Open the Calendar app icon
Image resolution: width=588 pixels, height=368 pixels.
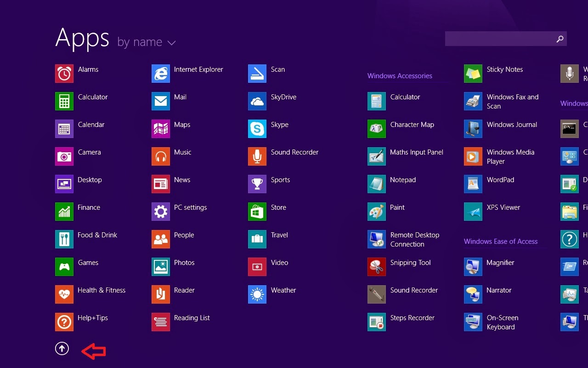coord(64,129)
